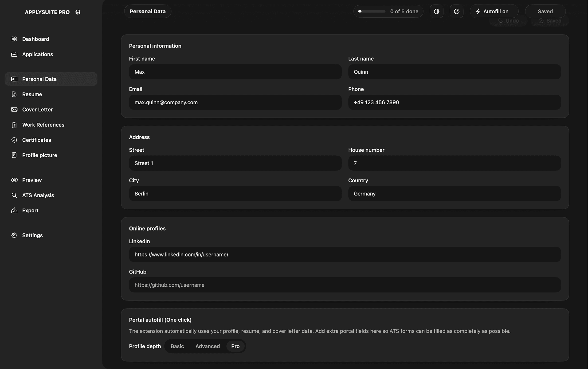This screenshot has height=369, width=588.
Task: Click the Dashboard grid icon
Action: click(x=14, y=39)
